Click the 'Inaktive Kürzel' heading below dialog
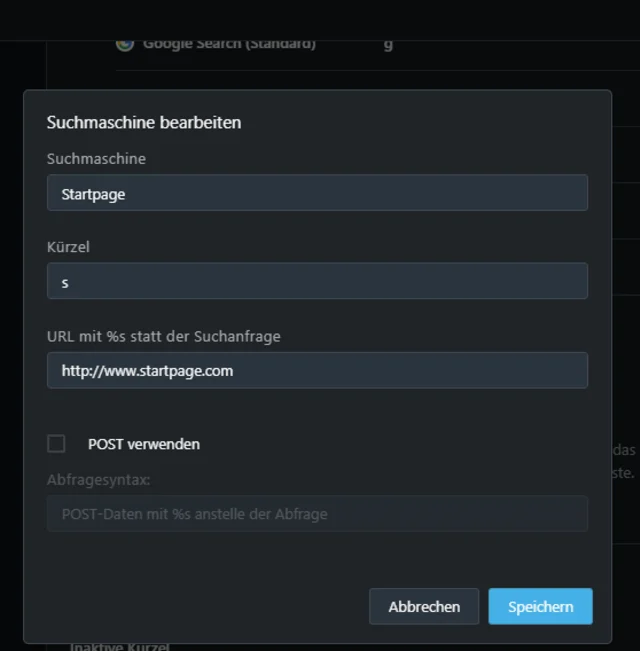Image resolution: width=640 pixels, height=651 pixels. pos(119,647)
